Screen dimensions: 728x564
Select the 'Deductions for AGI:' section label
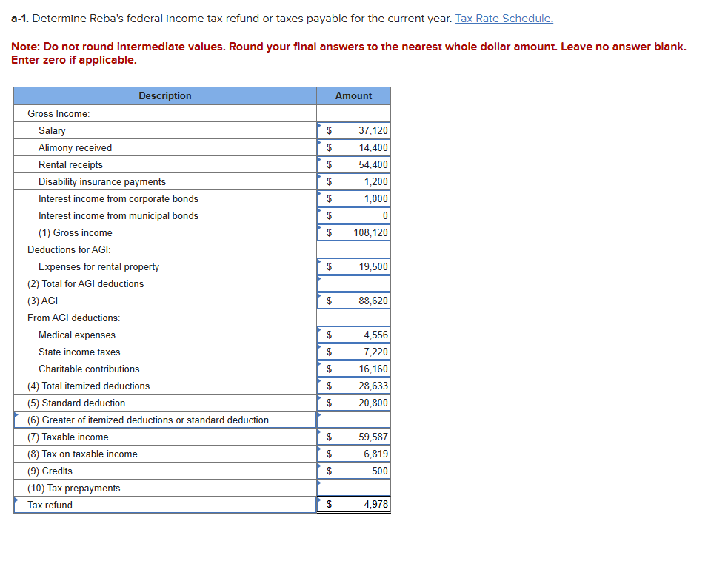(69, 249)
